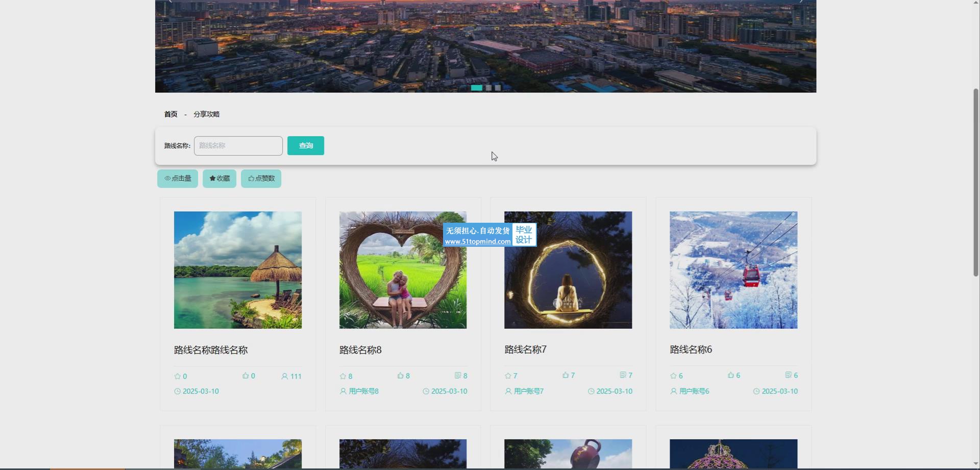The height and width of the screenshot is (470, 980).
Task: Click the comment icon on 路线名称8 card
Action: tap(458, 376)
